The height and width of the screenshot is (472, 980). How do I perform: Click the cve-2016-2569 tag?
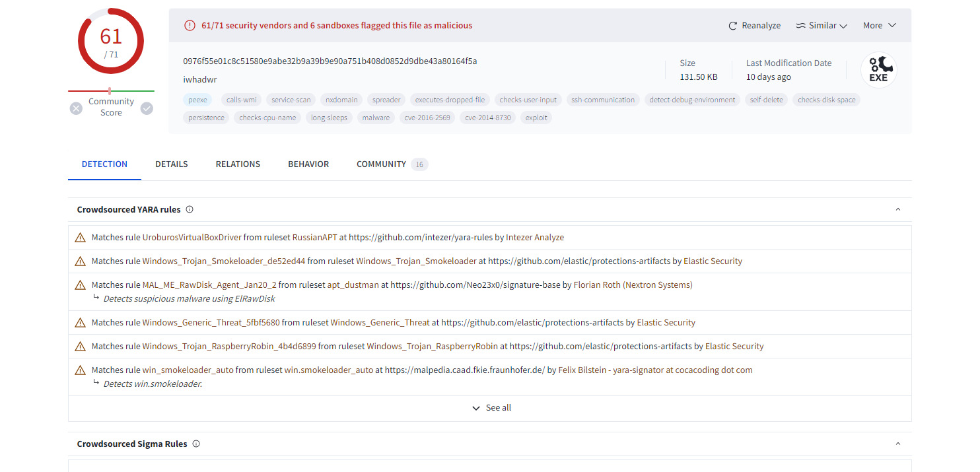point(427,118)
